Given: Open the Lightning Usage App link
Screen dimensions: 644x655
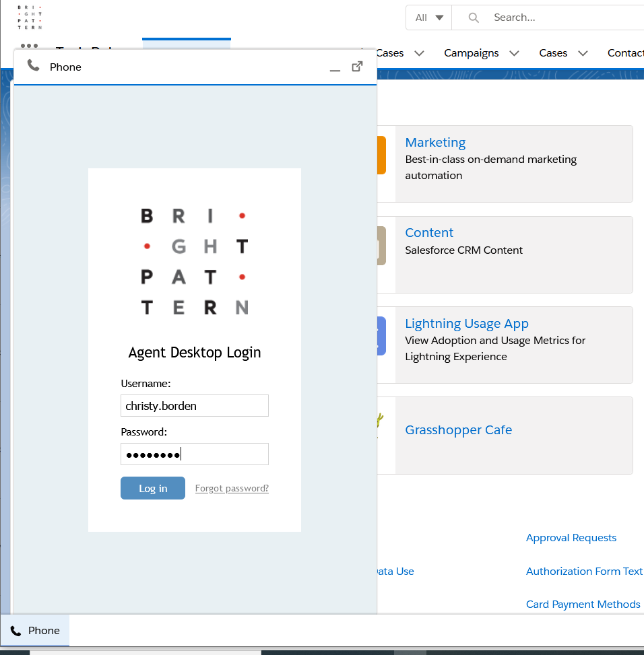Looking at the screenshot, I should point(467,323).
